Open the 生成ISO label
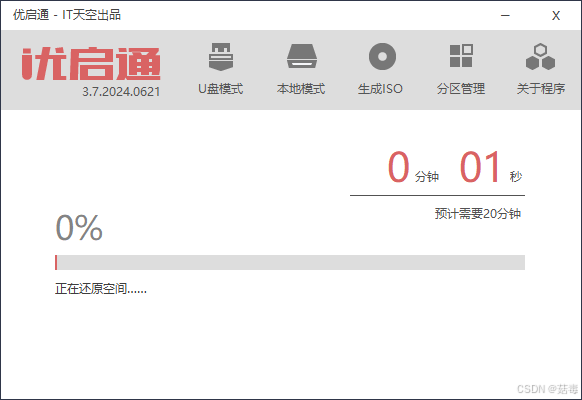 click(380, 89)
